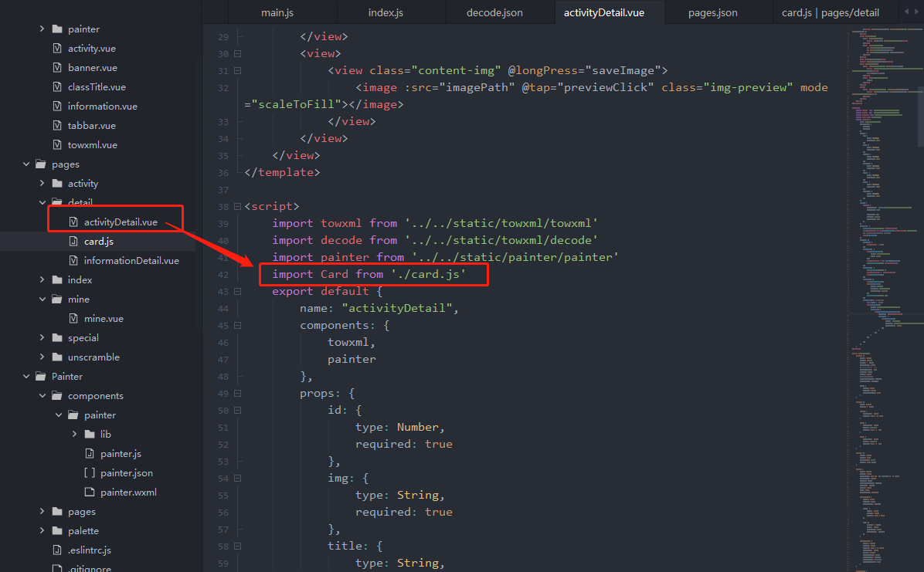
Task: Click the tabbar.vue file icon
Action: coord(57,126)
